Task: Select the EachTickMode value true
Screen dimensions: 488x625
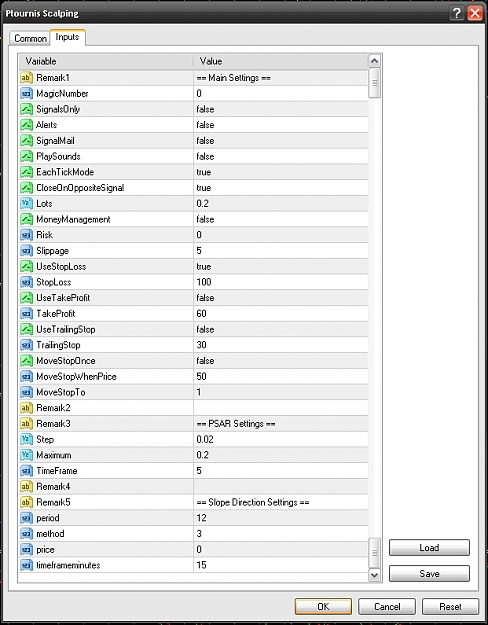Action: click(x=204, y=172)
